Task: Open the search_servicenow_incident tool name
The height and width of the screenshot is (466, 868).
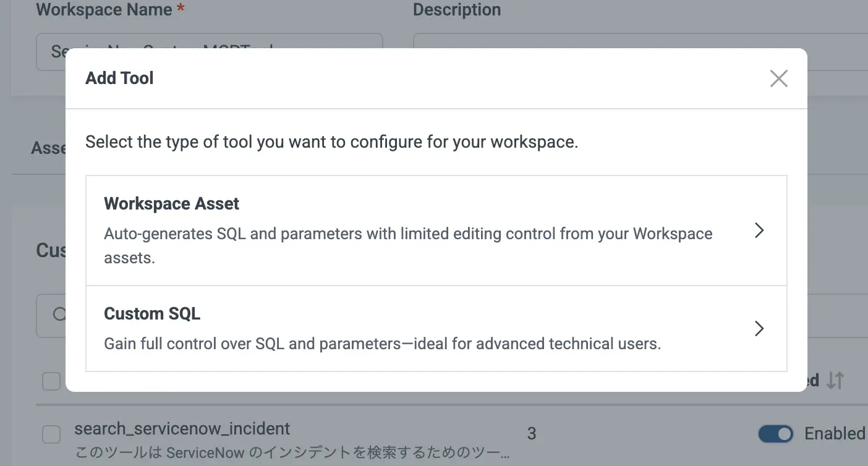Action: 182,428
